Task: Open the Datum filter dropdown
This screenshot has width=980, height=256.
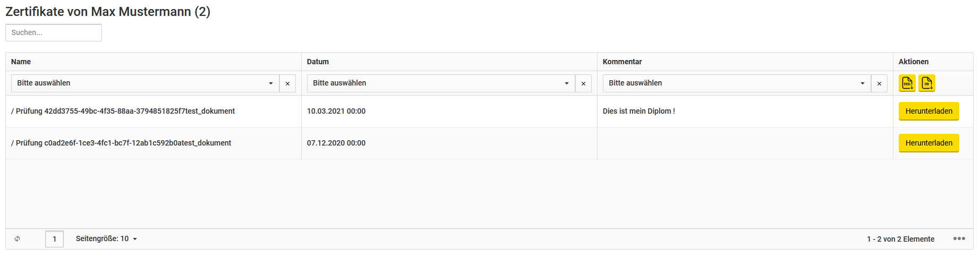Action: 441,83
